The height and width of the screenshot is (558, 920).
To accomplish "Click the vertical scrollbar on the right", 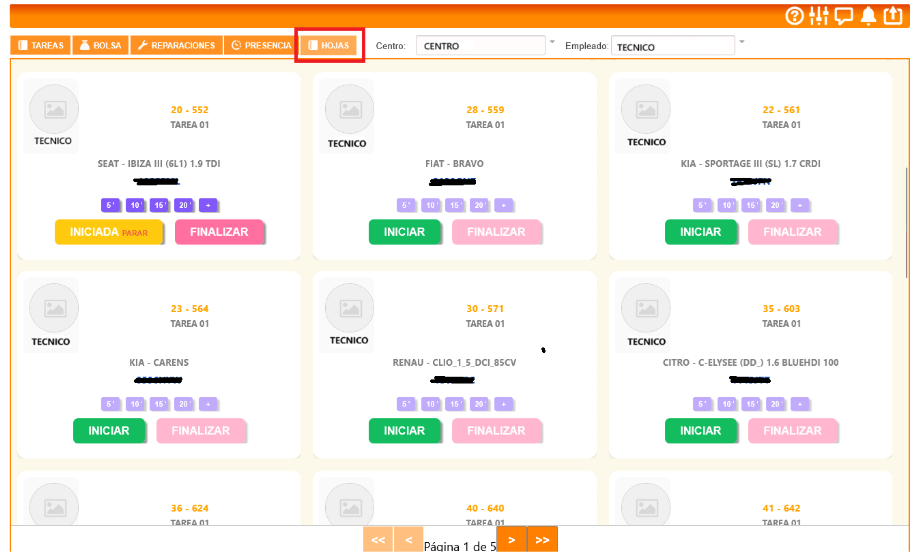I will tap(907, 223).
